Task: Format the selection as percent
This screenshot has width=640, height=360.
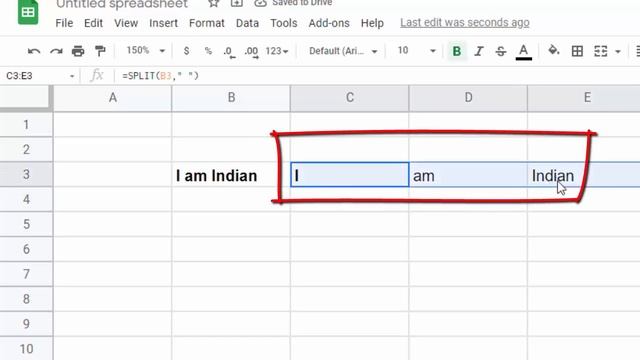Action: (x=208, y=51)
